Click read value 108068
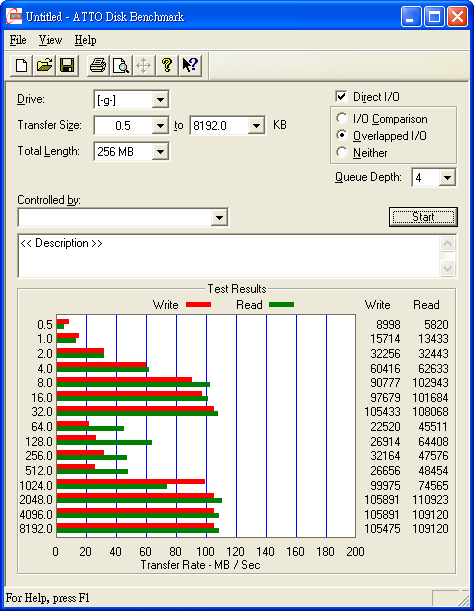Screen dimensions: 474x611 point(430,411)
